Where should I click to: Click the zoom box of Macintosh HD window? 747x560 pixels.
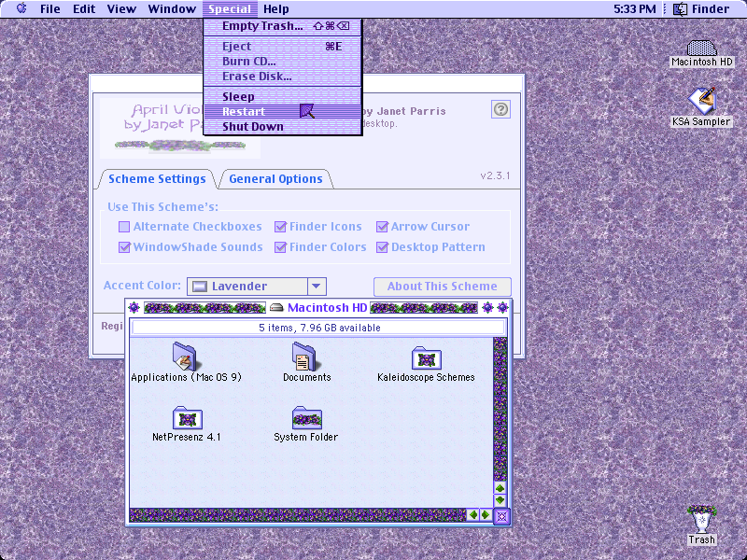click(x=487, y=308)
